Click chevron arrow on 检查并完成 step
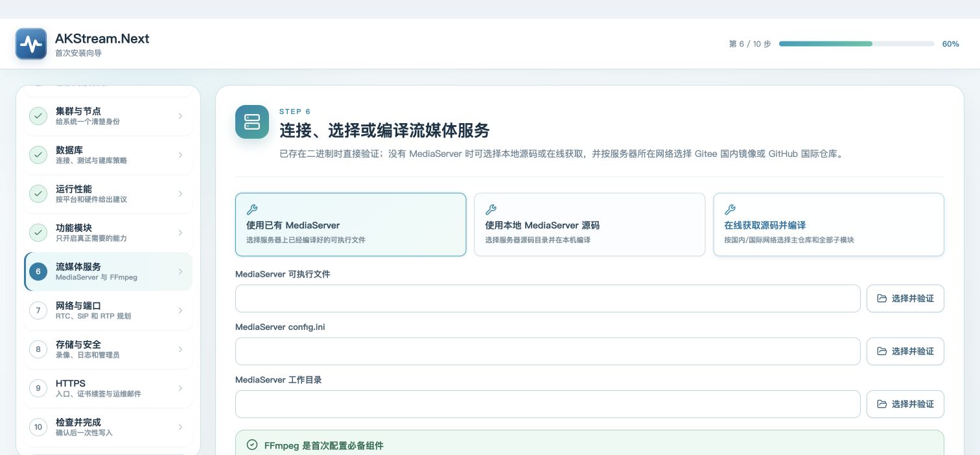 tap(180, 427)
